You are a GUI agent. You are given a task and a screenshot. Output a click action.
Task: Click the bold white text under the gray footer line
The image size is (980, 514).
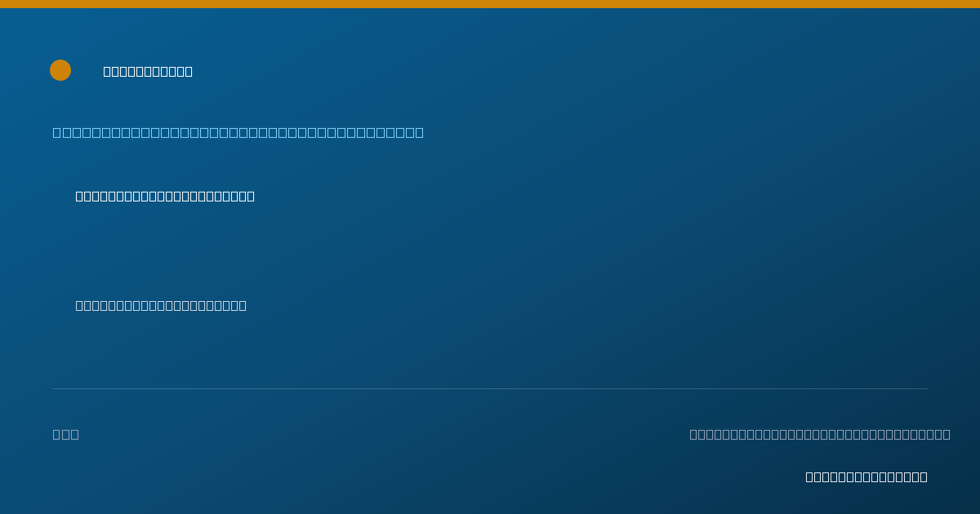point(866,476)
